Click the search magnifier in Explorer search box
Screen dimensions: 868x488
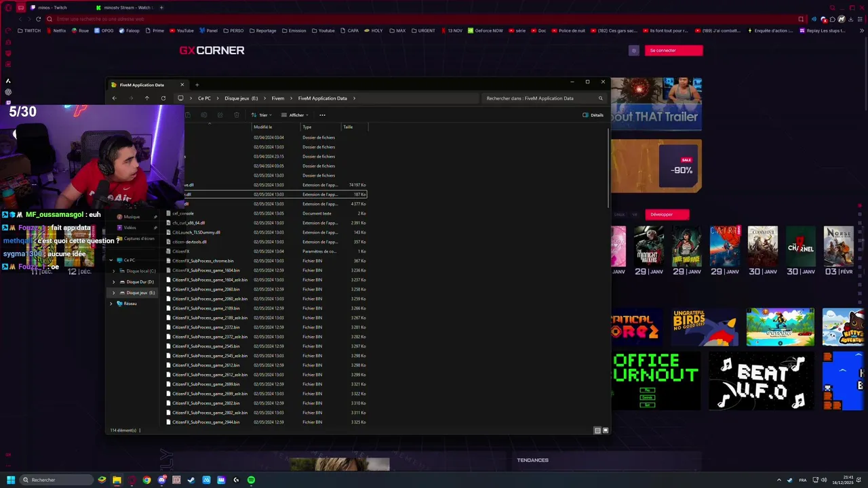pyautogui.click(x=600, y=98)
